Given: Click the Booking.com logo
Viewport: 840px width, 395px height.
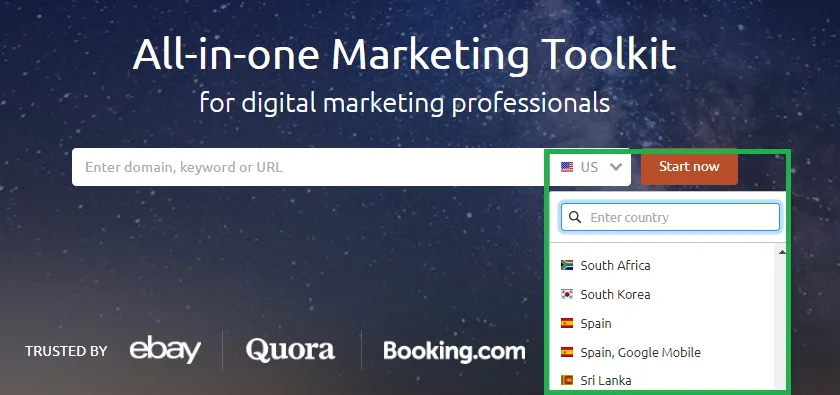Looking at the screenshot, I should (454, 351).
